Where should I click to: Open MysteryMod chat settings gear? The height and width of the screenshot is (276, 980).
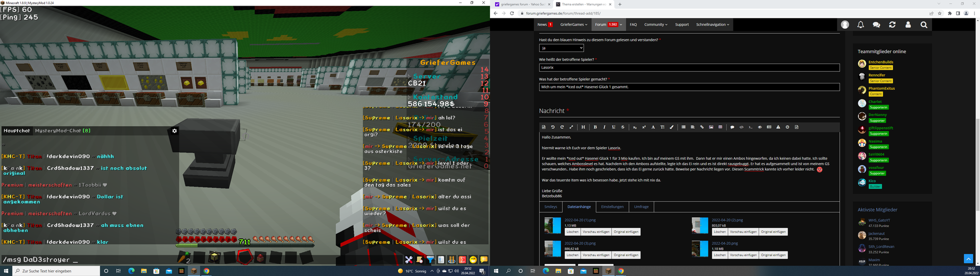pos(175,131)
